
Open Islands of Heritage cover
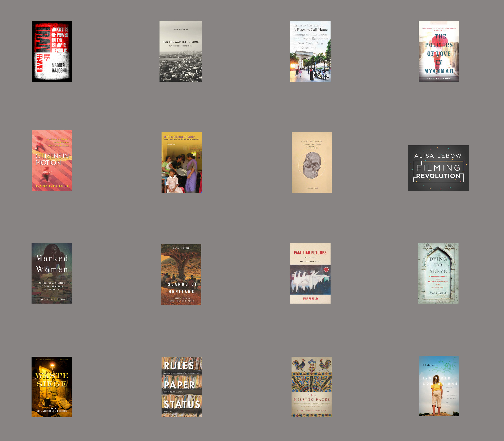pos(181,275)
